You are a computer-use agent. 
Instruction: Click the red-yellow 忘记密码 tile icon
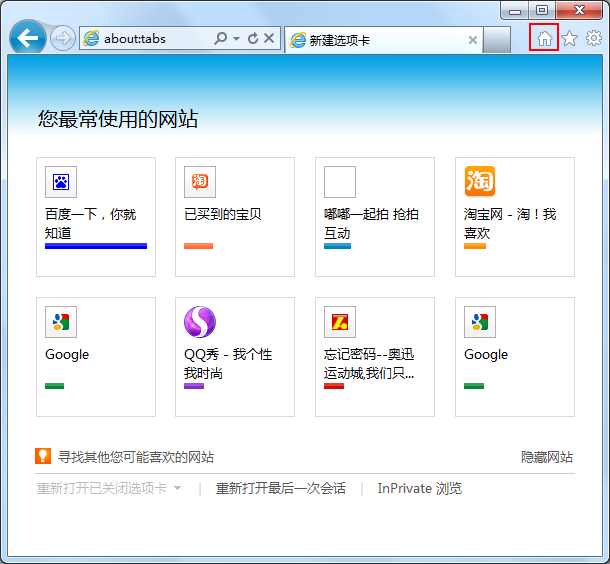click(x=340, y=322)
